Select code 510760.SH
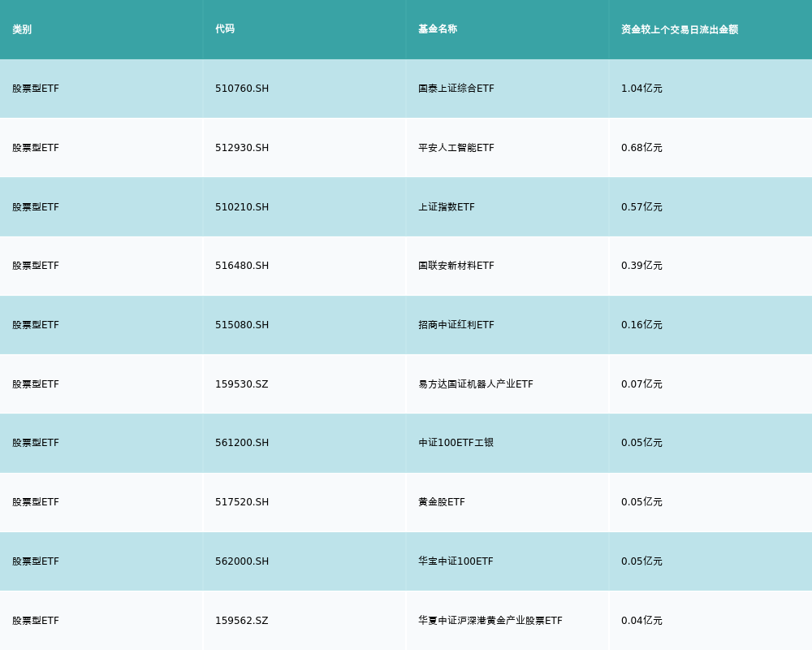The height and width of the screenshot is (650, 812). (x=242, y=89)
